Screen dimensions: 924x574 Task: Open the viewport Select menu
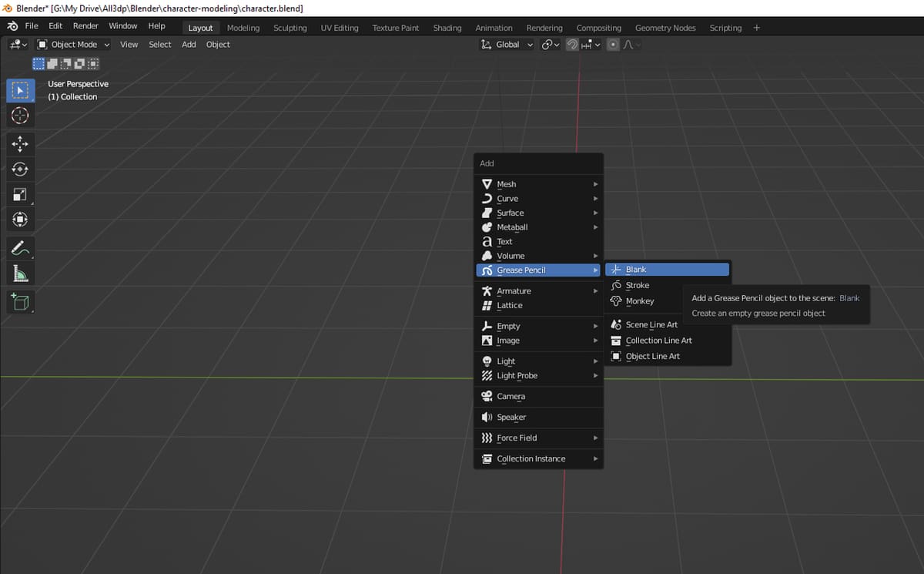[x=160, y=45]
